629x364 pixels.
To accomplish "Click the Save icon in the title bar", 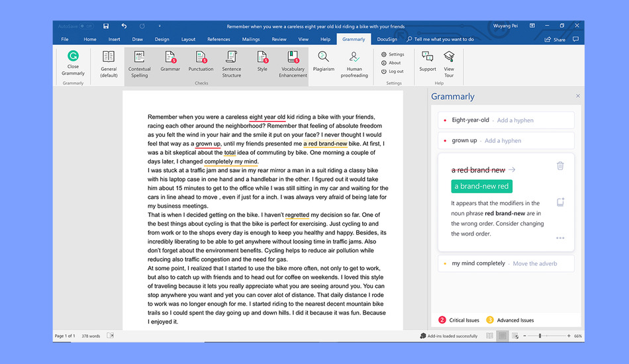I will (106, 26).
